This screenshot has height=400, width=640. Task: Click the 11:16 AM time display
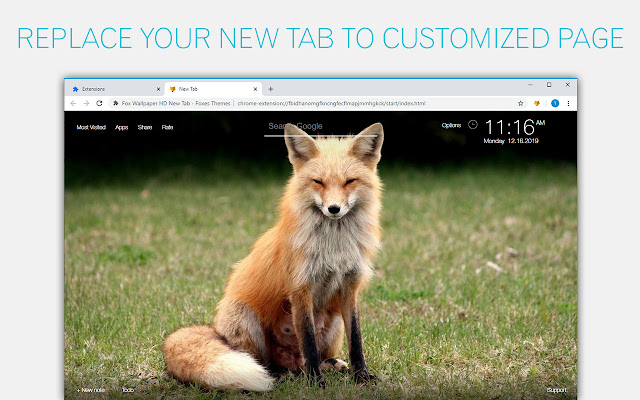514,127
